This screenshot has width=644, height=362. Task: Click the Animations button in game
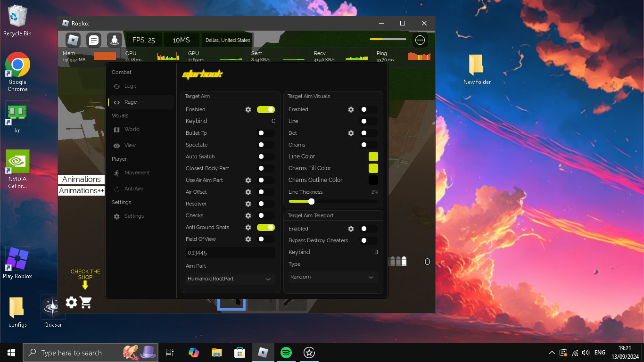tap(81, 179)
